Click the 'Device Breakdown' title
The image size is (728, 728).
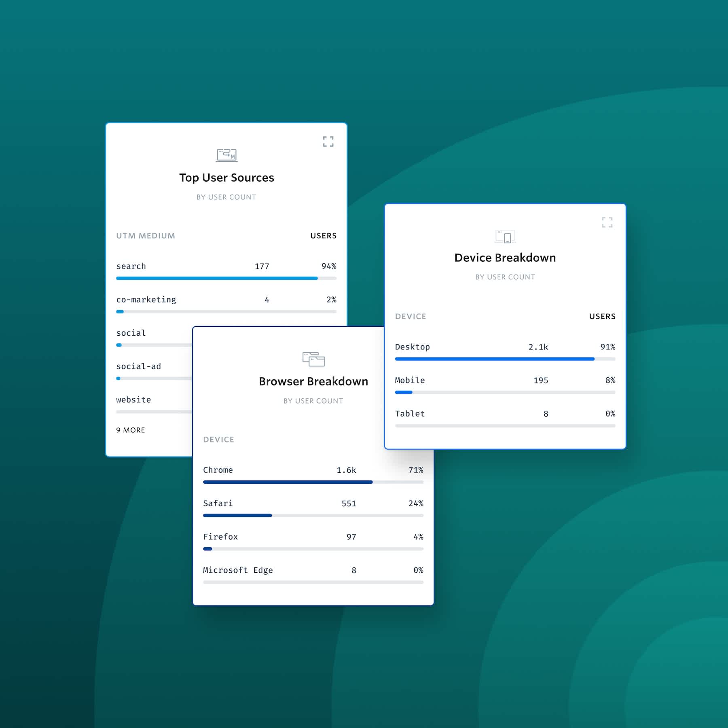point(505,258)
